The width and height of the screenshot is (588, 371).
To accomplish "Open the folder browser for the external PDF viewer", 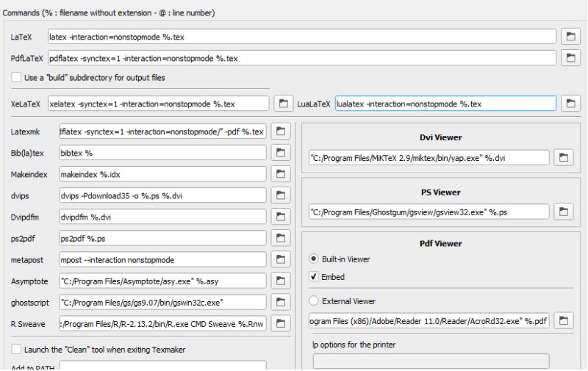I will (x=564, y=321).
